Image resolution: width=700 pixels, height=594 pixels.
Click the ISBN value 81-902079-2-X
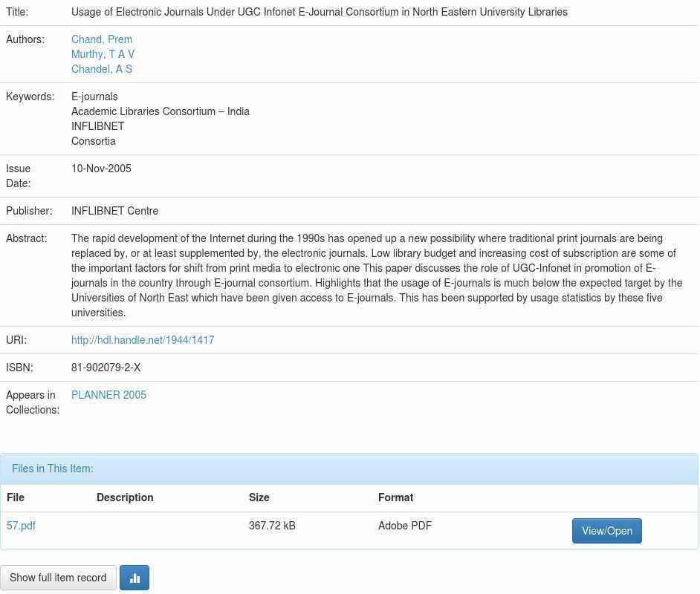tap(106, 368)
